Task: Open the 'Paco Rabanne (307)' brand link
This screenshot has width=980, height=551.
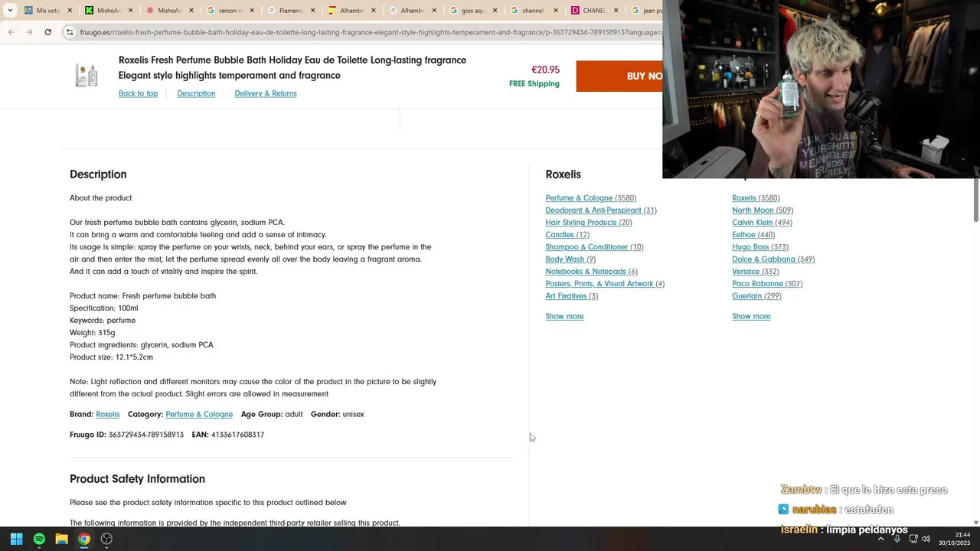Action: 767,284
